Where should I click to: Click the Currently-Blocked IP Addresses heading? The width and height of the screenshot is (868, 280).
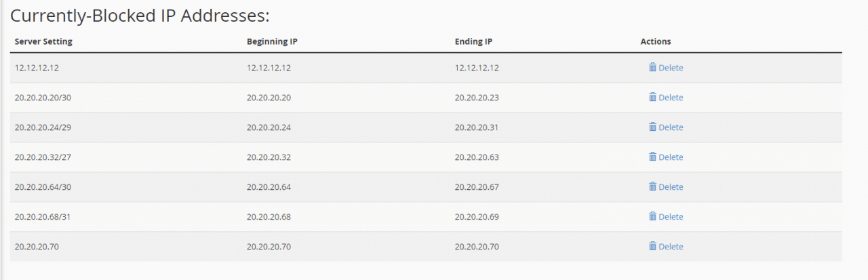pyautogui.click(x=140, y=16)
